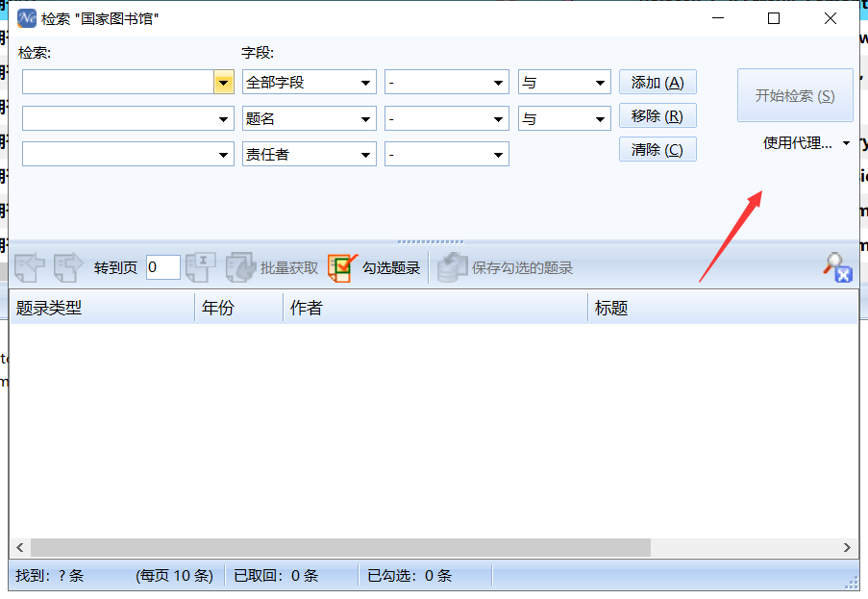The image size is (868, 599).
Task: Click the 勾选题录 check records icon
Action: pyautogui.click(x=342, y=267)
